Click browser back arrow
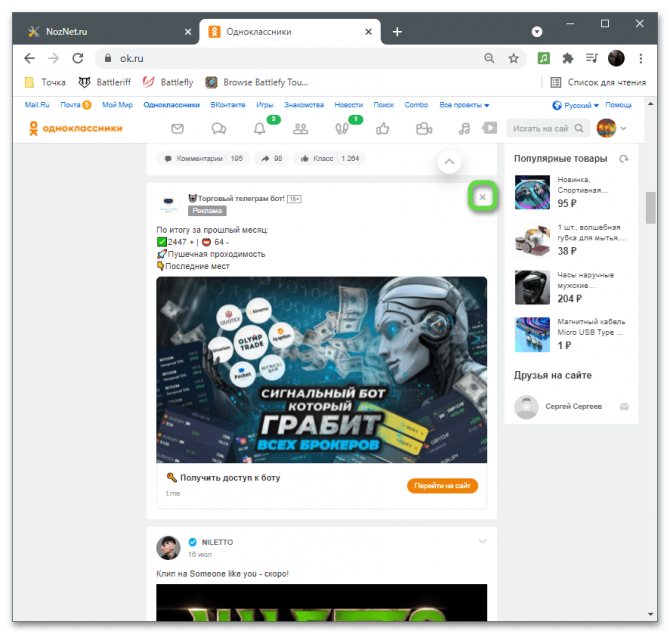Viewport: 670px width, 634px height. [x=29, y=59]
